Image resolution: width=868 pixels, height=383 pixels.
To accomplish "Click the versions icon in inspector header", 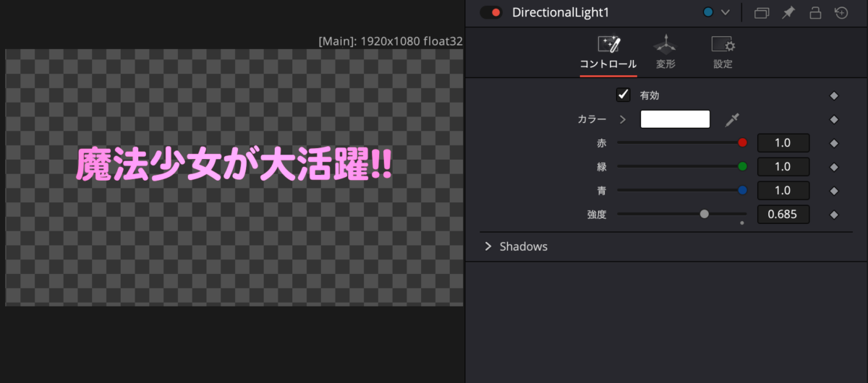I will [x=762, y=12].
